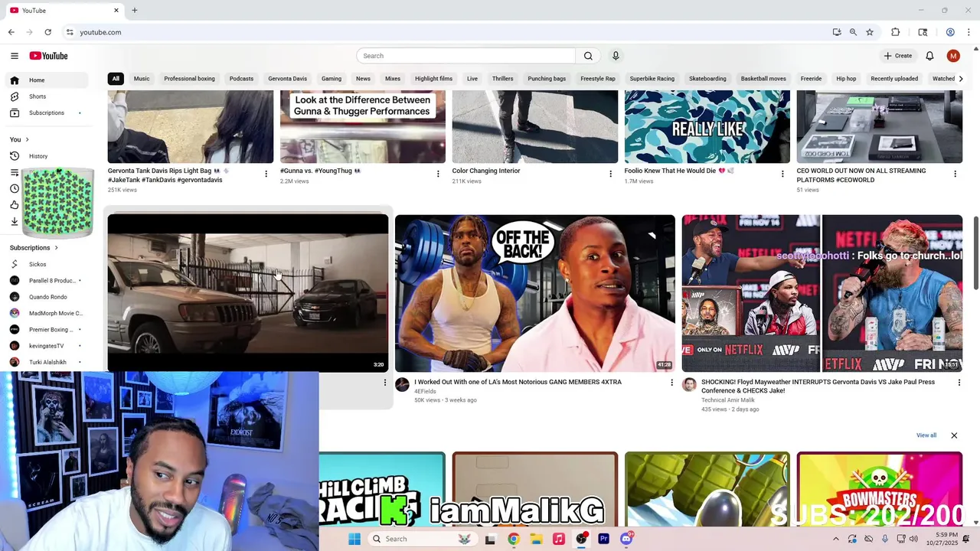The image size is (980, 551).
Task: Open the Bowmasters game thumbnail
Action: pyautogui.click(x=880, y=489)
